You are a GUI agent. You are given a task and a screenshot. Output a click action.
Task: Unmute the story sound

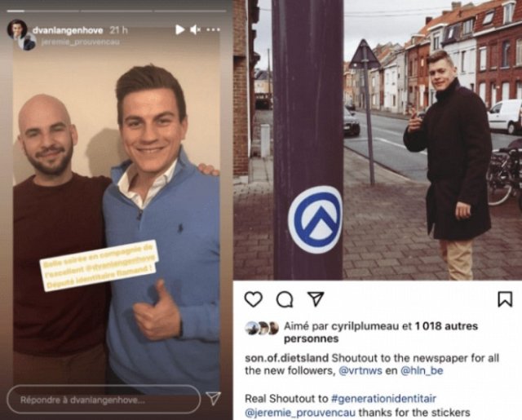pos(196,30)
